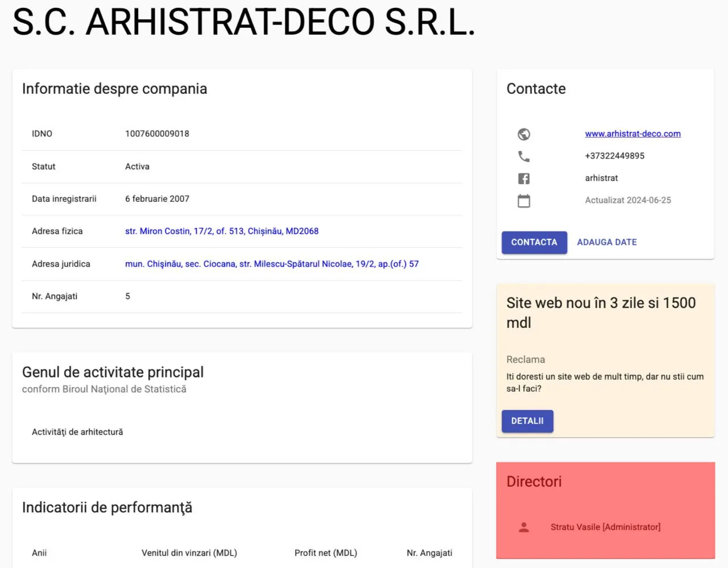Click the Adresa fizica row label
The height and width of the screenshot is (568, 728).
coord(57,231)
